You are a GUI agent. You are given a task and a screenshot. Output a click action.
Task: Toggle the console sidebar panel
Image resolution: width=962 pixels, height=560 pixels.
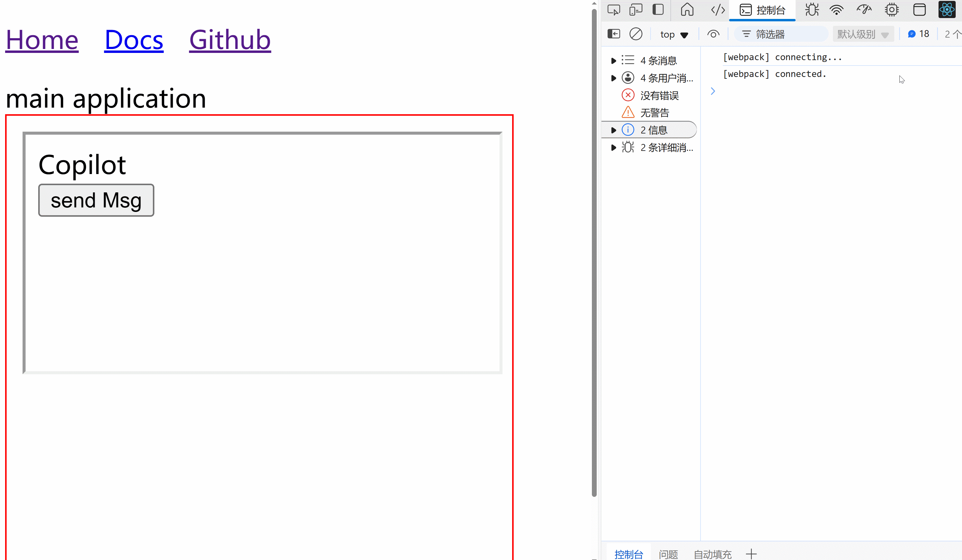point(614,34)
